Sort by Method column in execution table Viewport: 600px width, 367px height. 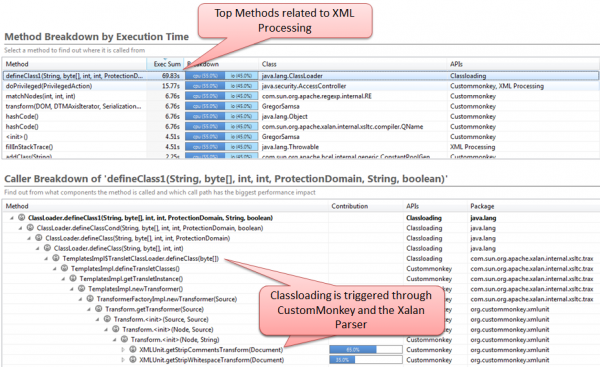[x=75, y=64]
